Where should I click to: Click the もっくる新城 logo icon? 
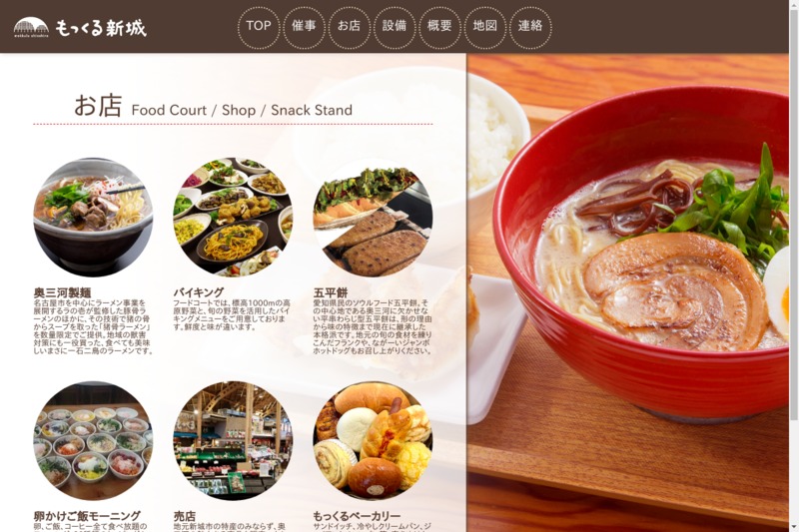(31, 28)
